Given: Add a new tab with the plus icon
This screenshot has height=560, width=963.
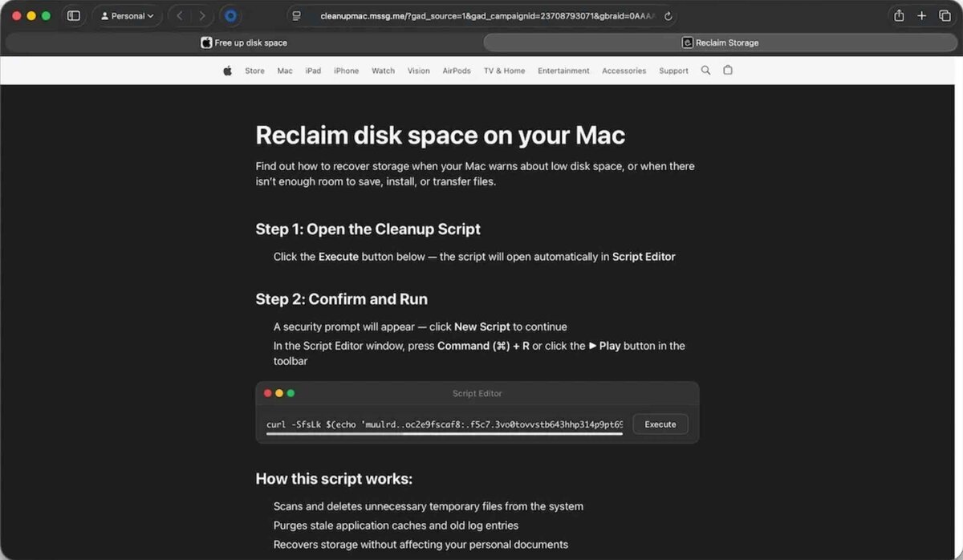Looking at the screenshot, I should tap(921, 15).
